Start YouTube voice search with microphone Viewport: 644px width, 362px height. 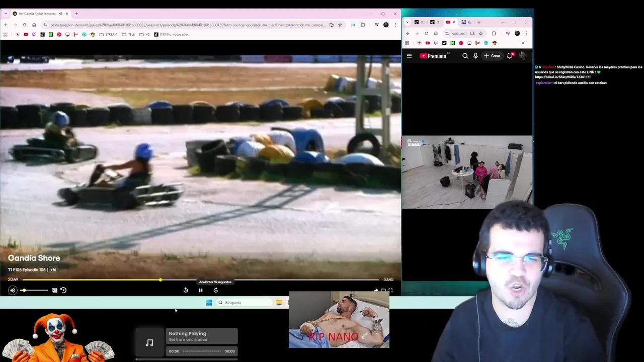(x=475, y=56)
